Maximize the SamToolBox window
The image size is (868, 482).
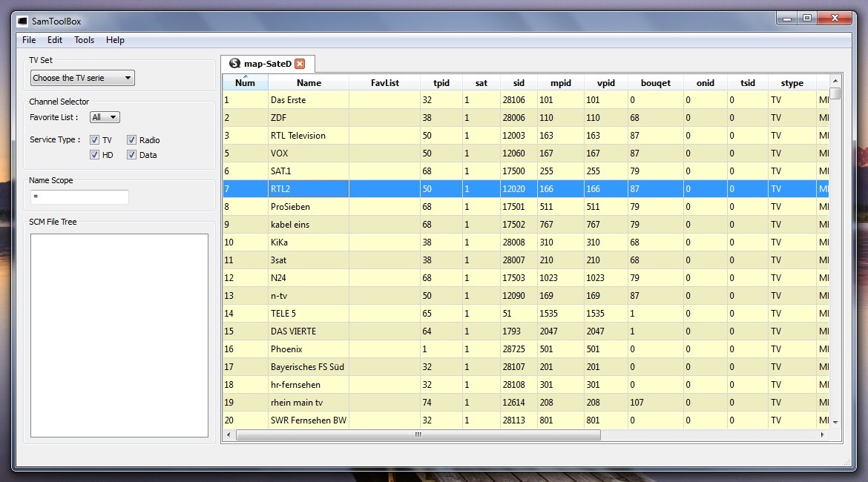(806, 19)
